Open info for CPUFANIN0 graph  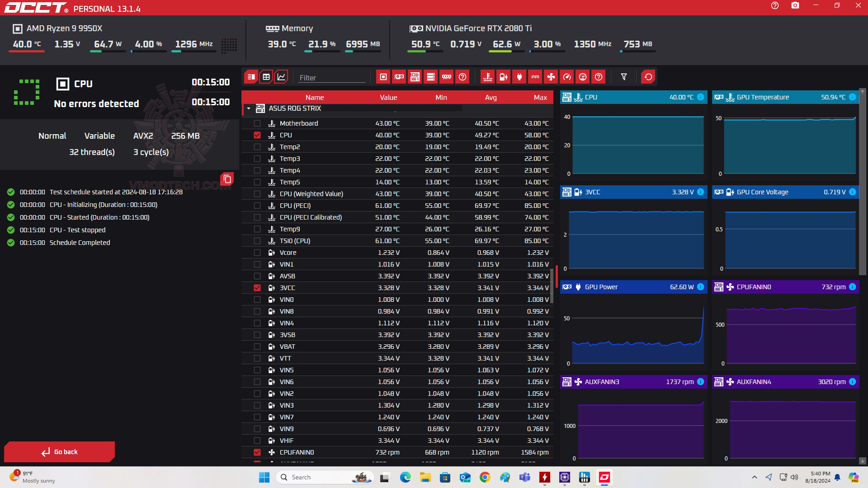click(852, 287)
